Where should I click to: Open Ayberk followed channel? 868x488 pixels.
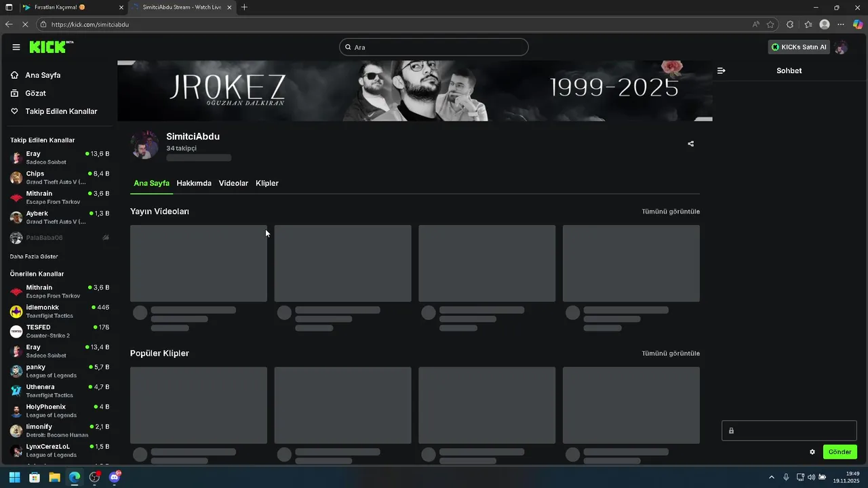pyautogui.click(x=60, y=217)
